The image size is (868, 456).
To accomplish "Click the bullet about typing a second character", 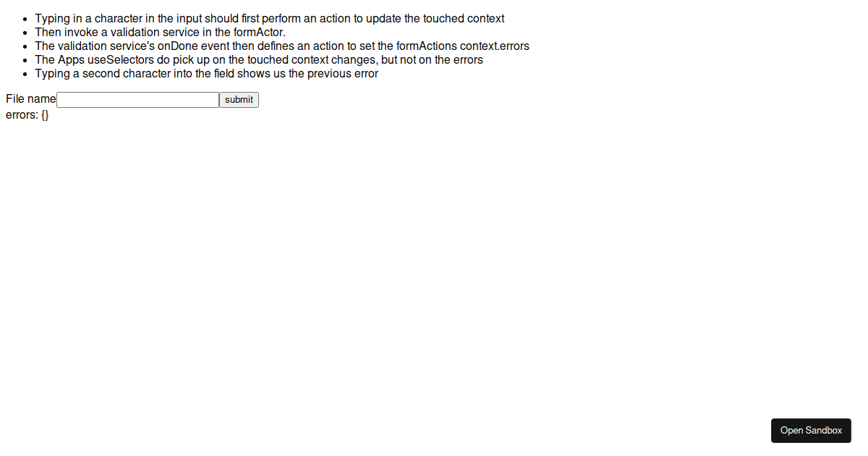I will [x=207, y=74].
